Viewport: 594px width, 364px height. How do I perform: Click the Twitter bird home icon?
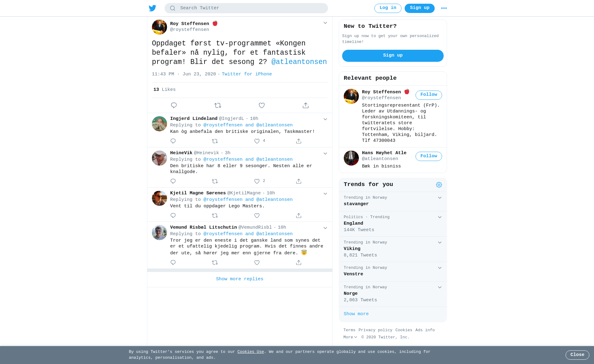tap(153, 8)
